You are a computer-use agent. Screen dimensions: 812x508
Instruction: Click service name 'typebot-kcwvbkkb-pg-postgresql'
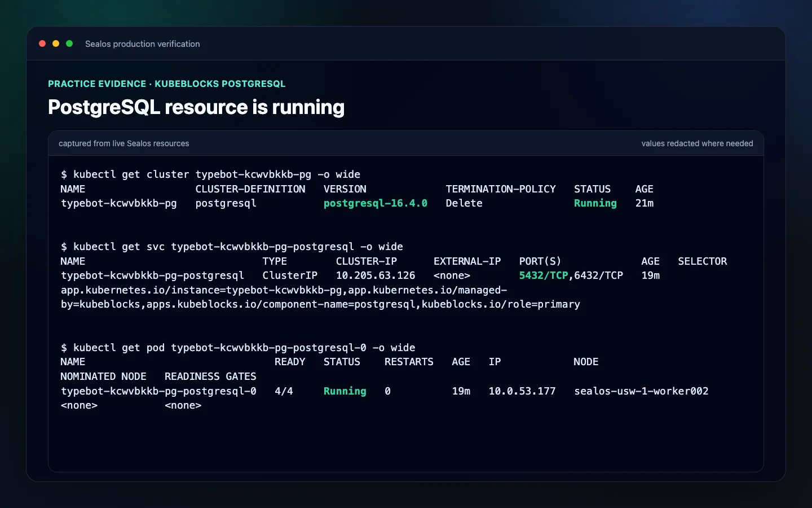[x=152, y=275]
